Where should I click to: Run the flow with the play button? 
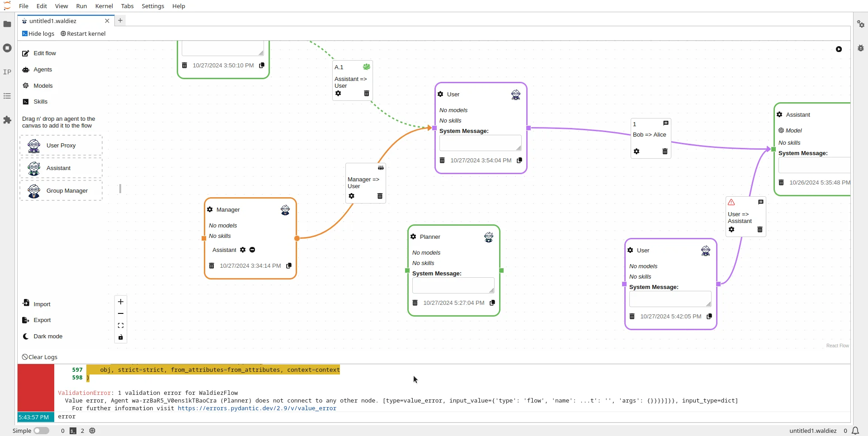839,49
